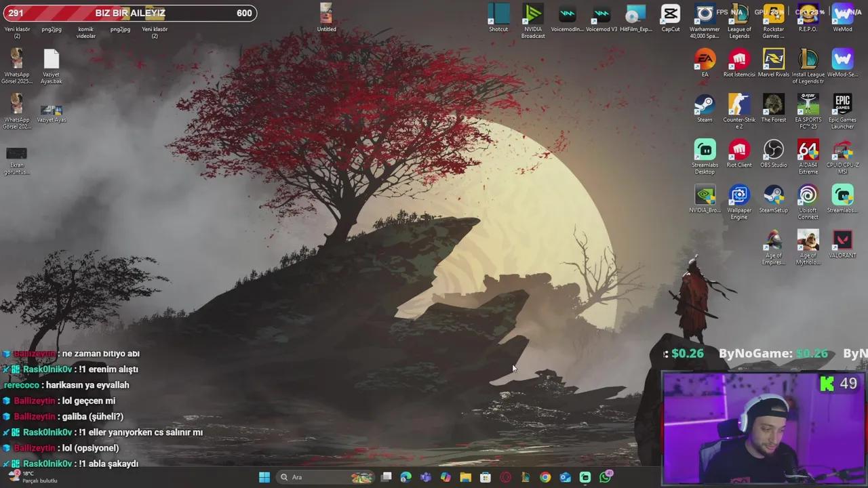Select the Age of Empires icon
This screenshot has height=488, width=868.
pos(774,247)
